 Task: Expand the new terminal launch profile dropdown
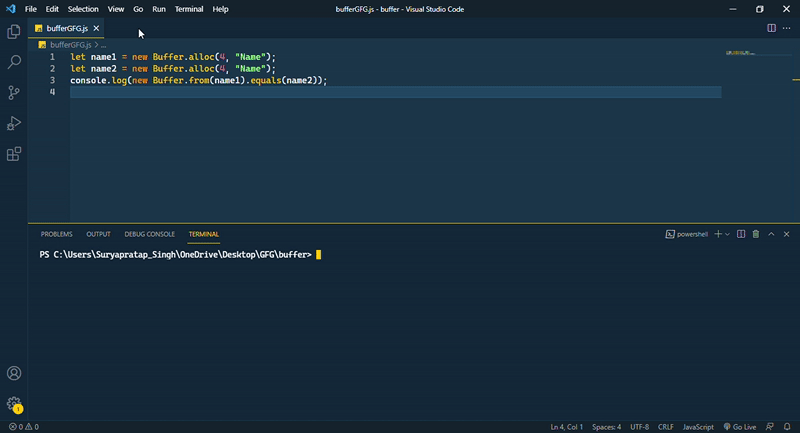(727, 234)
